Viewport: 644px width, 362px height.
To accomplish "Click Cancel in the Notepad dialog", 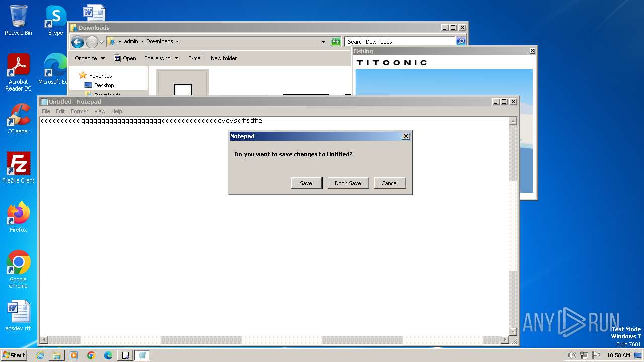I will (389, 183).
